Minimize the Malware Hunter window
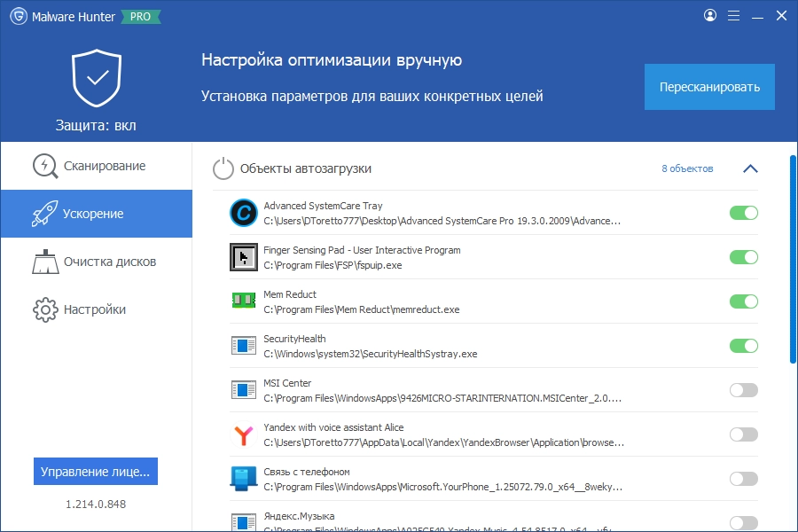The height and width of the screenshot is (532, 798). (x=757, y=16)
